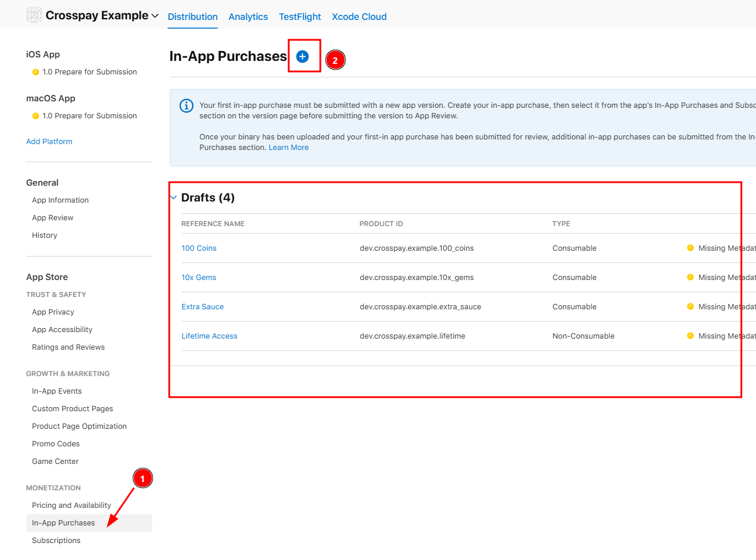756x560 pixels.
Task: Open macOS 1.0 Prepare for Submission
Action: pyautogui.click(x=90, y=116)
